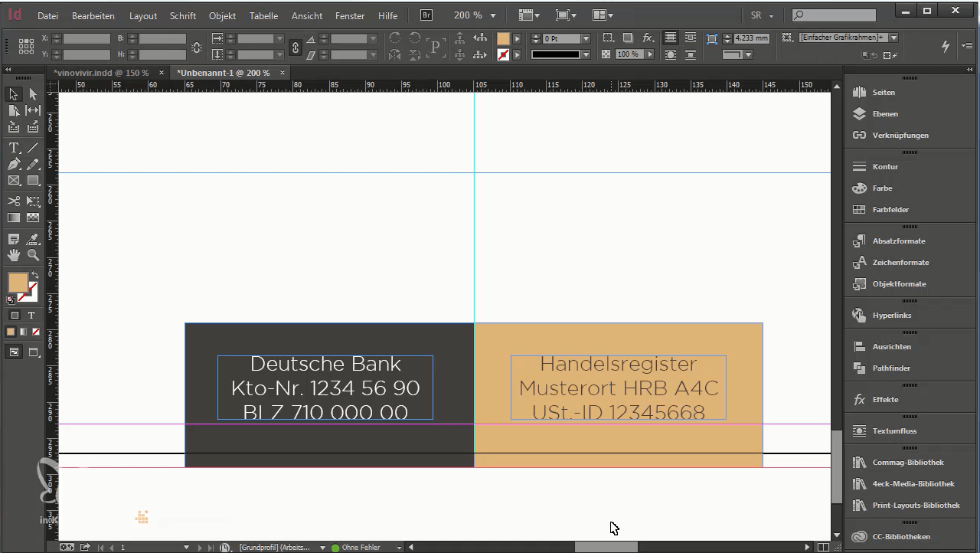980x553 pixels.
Task: Select the Direct Selection tool
Action: [x=33, y=94]
